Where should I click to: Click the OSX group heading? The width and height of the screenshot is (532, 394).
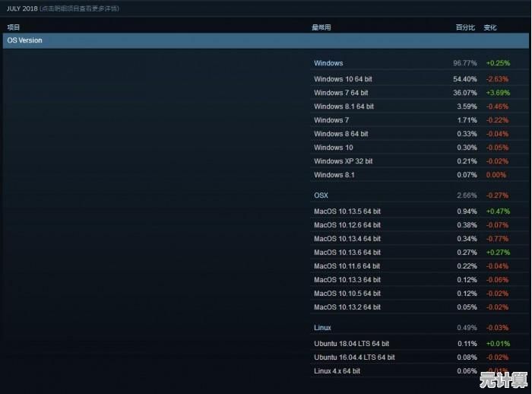tap(321, 195)
